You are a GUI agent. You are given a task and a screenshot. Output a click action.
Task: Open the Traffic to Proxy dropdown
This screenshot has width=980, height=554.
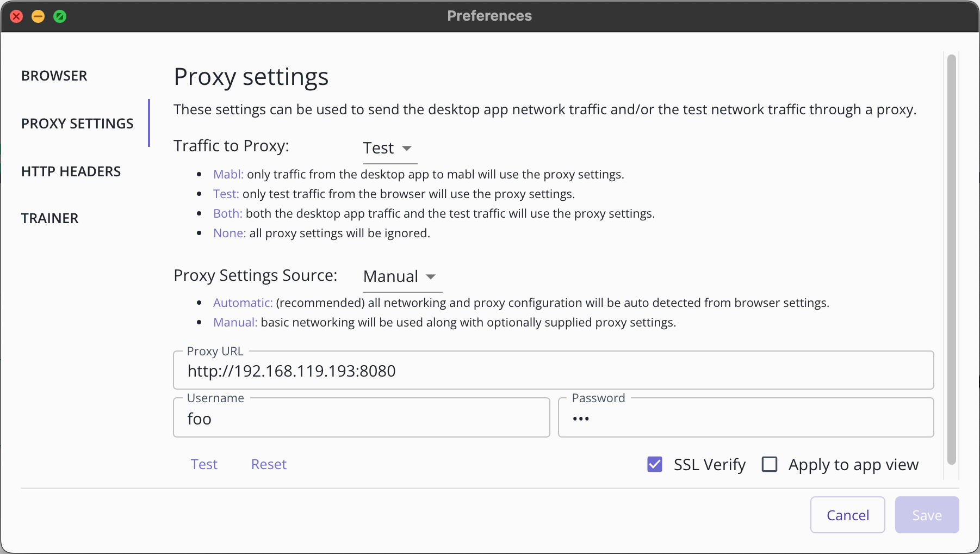coord(390,148)
